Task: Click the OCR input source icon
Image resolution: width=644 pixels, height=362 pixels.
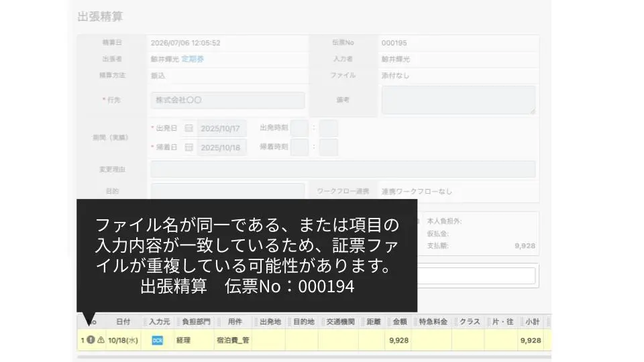Action: [x=157, y=341]
